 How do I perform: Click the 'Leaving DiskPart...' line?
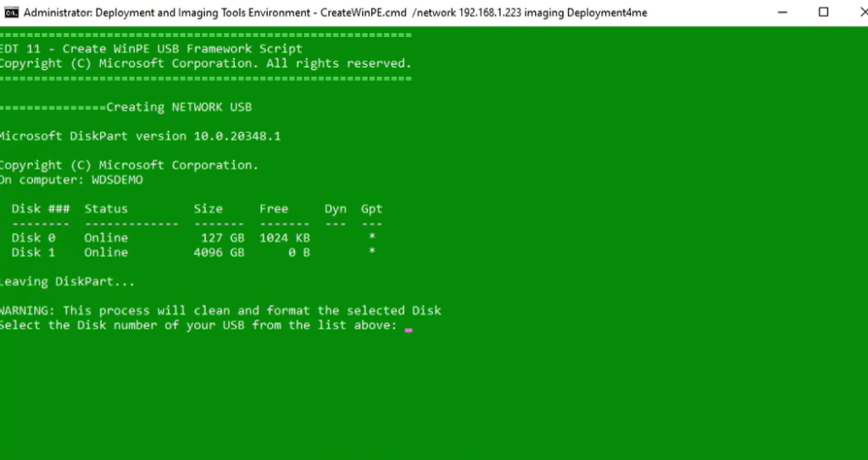pyautogui.click(x=67, y=282)
